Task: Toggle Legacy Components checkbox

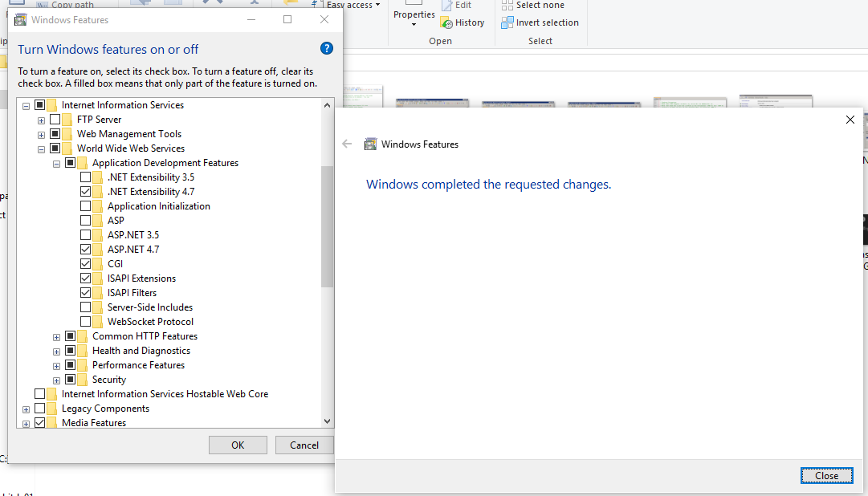Action: pos(39,408)
